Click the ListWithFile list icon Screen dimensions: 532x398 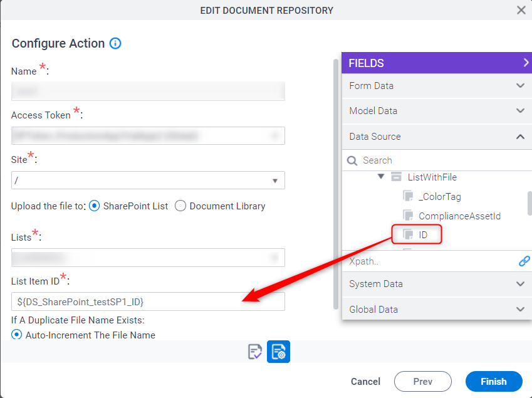click(396, 177)
